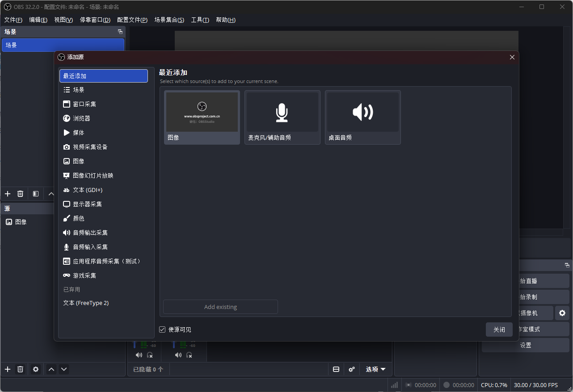Open the 选项 dropdown in audio mixer
This screenshot has width=573, height=392.
coord(375,369)
